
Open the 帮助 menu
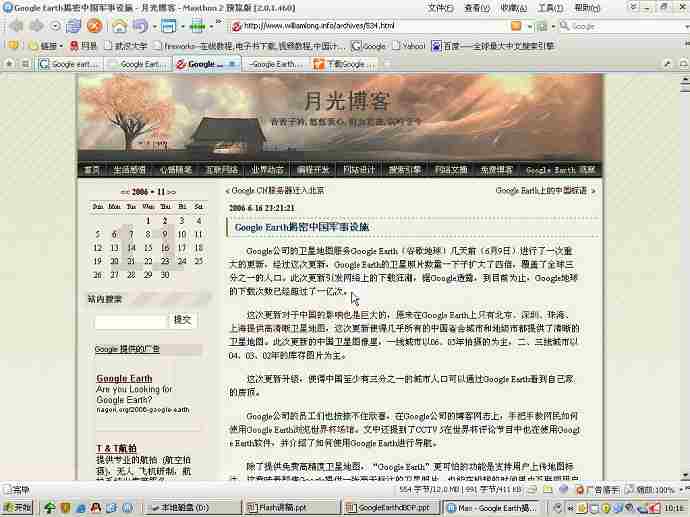[587, 7]
